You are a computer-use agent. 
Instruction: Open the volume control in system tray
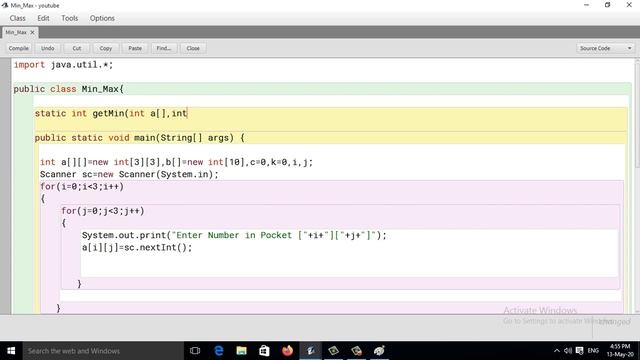point(568,351)
